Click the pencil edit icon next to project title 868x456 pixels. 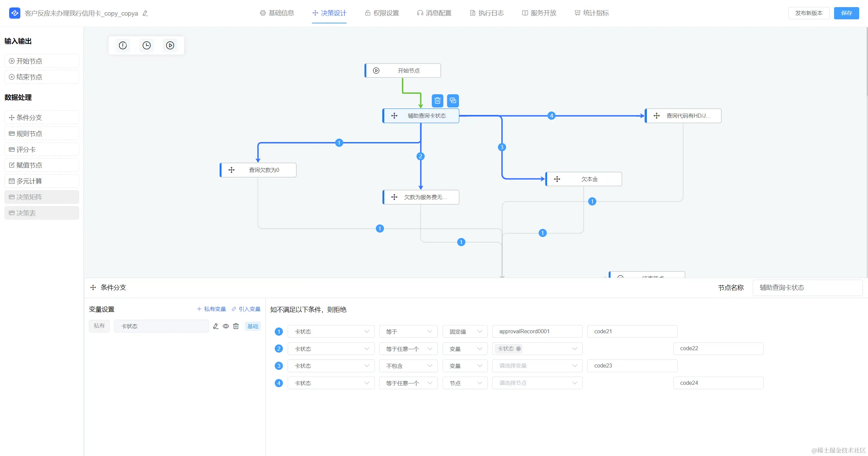(146, 14)
